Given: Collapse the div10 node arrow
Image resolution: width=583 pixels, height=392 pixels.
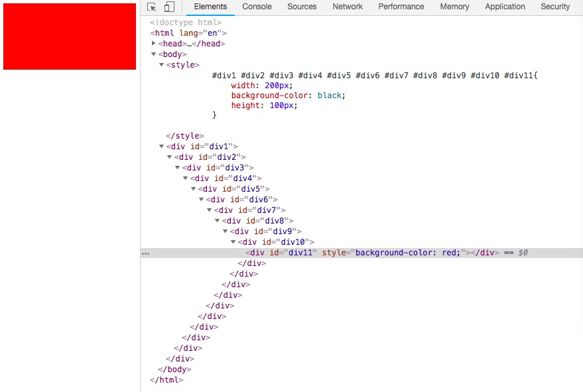Looking at the screenshot, I should click(233, 241).
